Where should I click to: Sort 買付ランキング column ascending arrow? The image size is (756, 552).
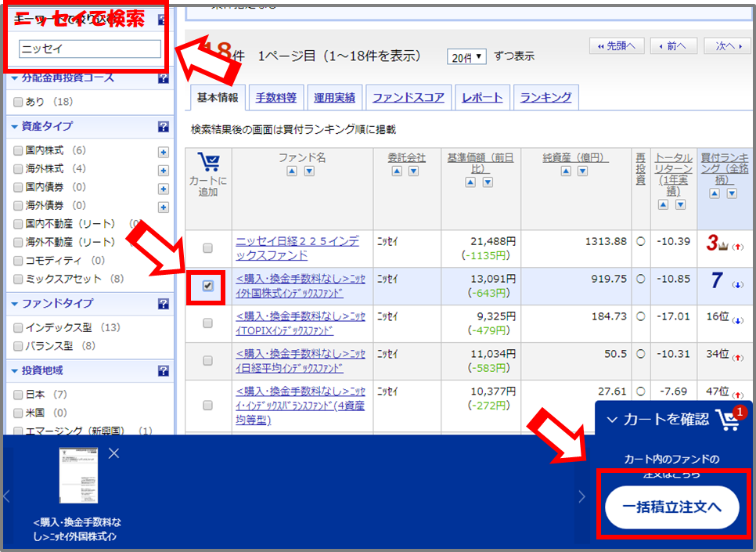(x=715, y=193)
